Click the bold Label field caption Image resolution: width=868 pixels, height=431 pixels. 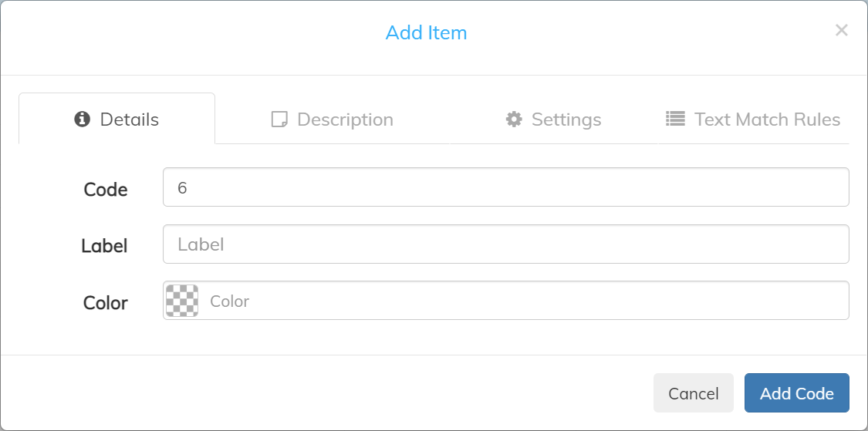pos(105,246)
